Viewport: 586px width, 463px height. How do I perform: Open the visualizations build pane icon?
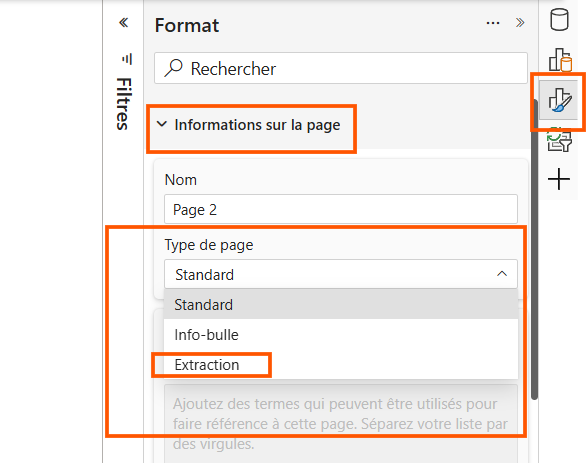[560, 59]
